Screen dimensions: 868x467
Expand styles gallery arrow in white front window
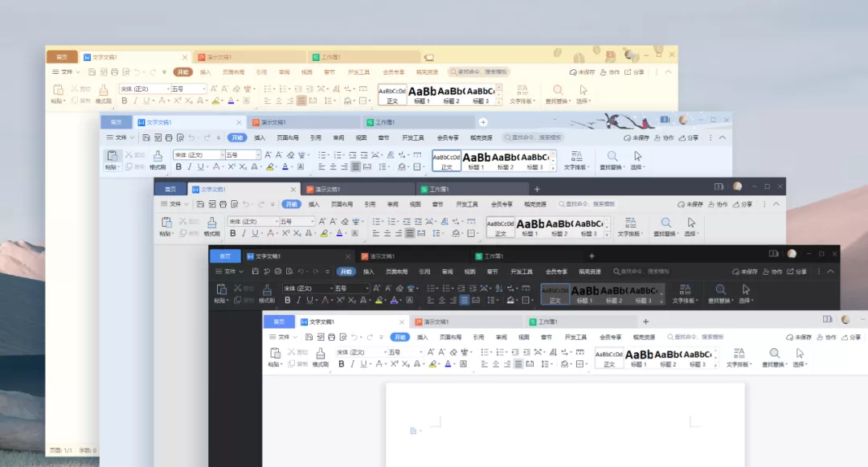pos(715,365)
